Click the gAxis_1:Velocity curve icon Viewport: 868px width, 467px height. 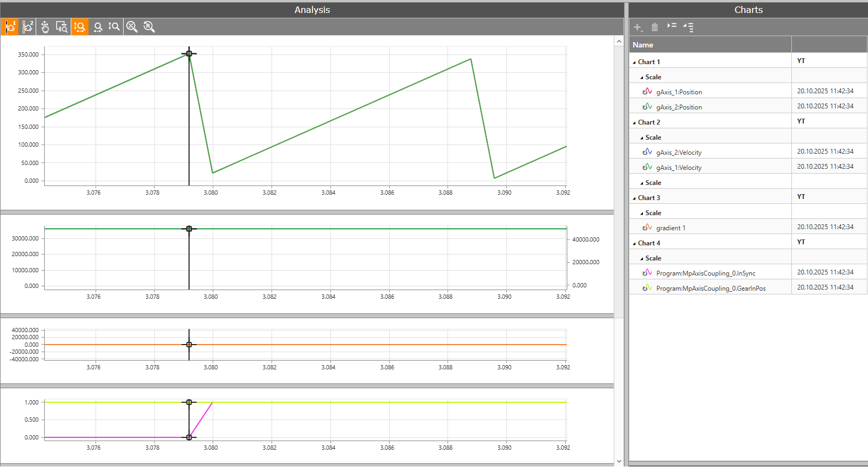coord(647,167)
